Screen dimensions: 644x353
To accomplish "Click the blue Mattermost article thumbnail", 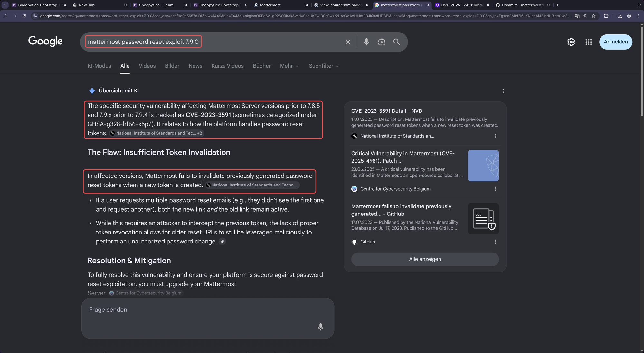I will (x=483, y=166).
